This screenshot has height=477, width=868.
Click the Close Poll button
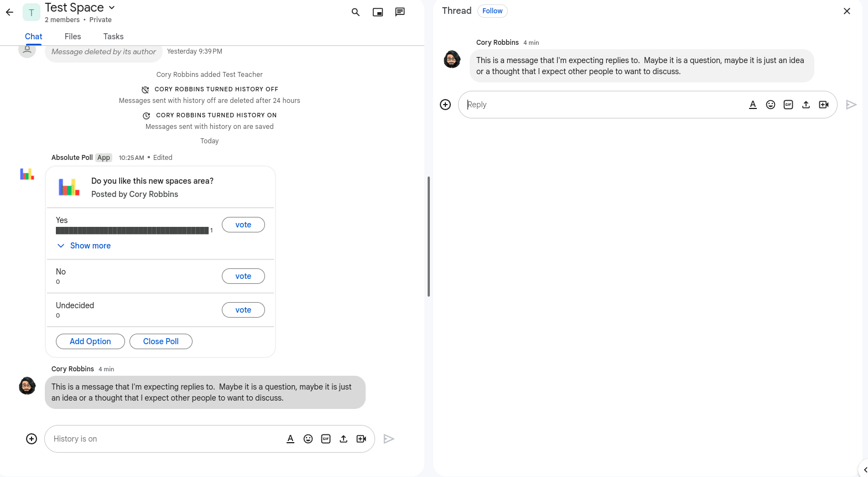pyautogui.click(x=161, y=341)
